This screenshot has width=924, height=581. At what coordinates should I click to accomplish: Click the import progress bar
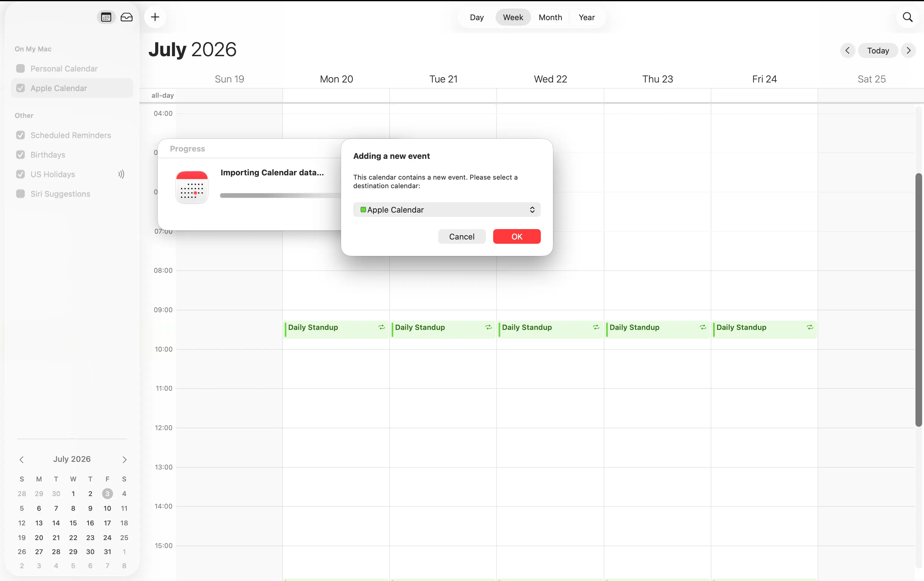pos(280,195)
